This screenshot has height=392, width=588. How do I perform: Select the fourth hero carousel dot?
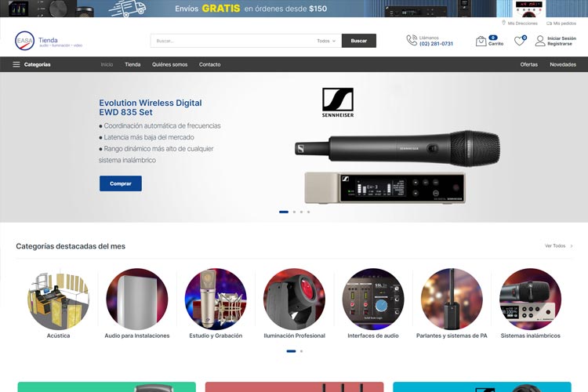[x=309, y=212]
